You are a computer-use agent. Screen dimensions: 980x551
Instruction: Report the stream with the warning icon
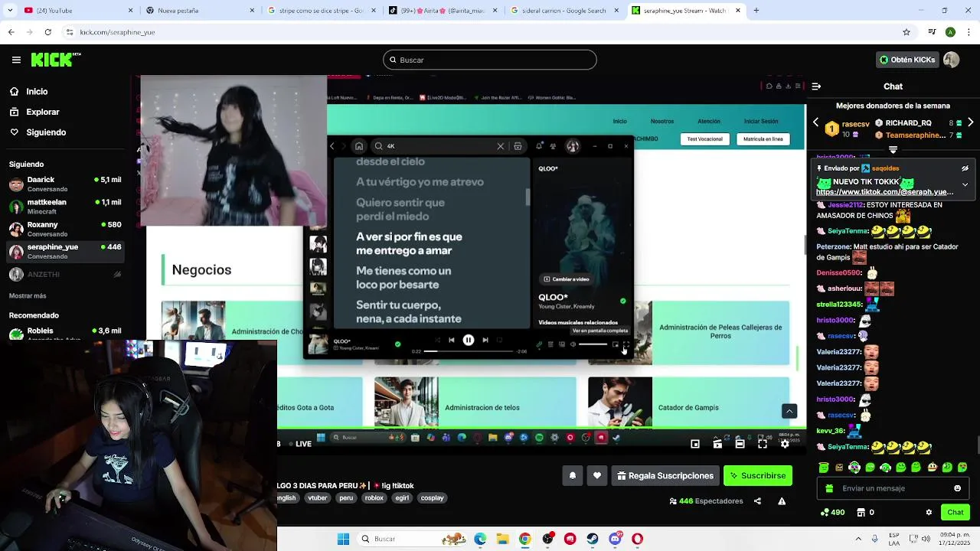click(782, 501)
